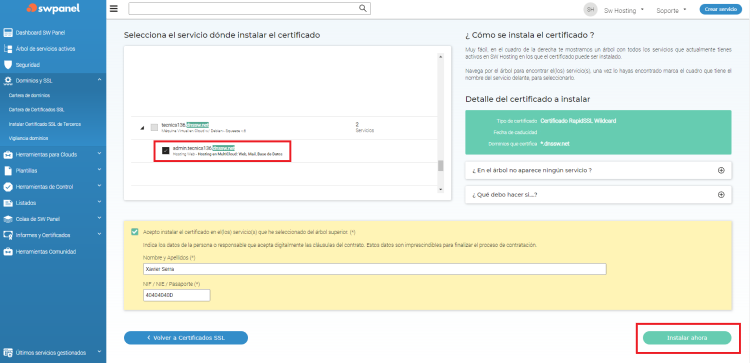750x363 pixels.
Task: Click the Dominios y SSL icon
Action: tap(7, 81)
